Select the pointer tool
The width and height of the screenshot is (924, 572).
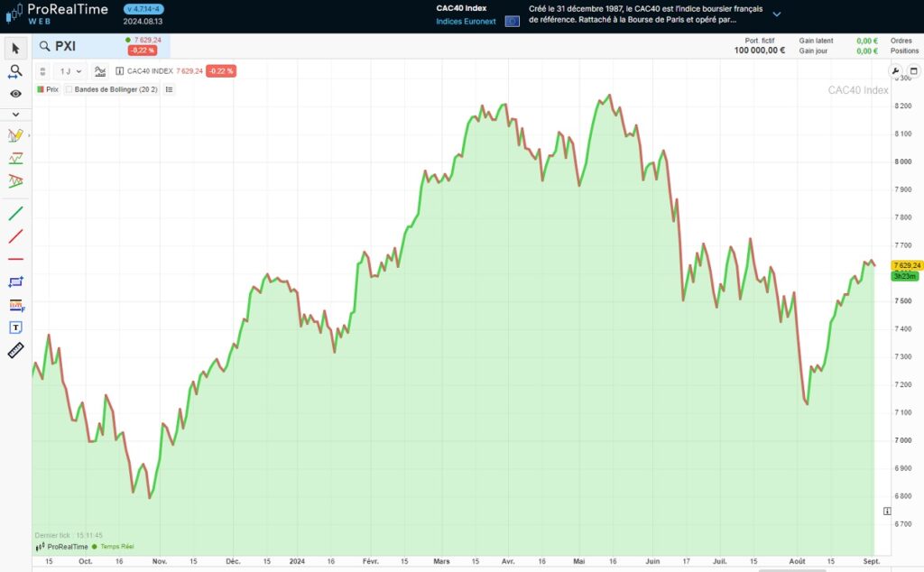[14, 48]
